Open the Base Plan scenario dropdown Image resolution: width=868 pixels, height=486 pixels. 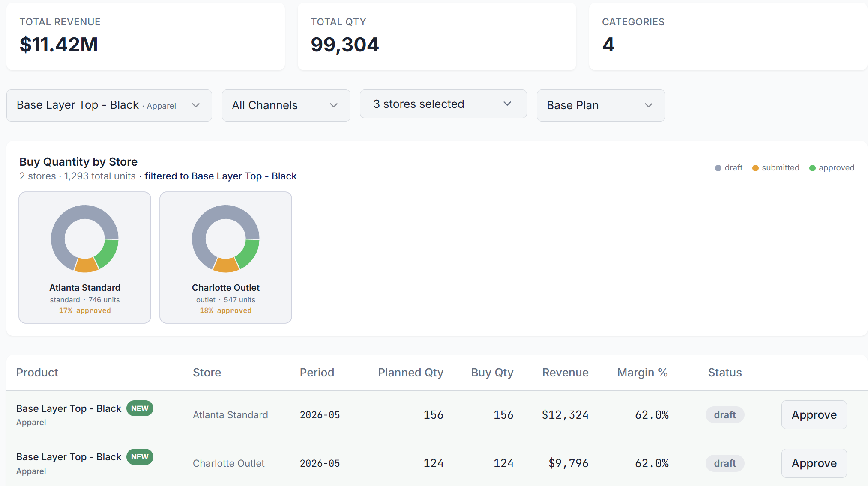click(x=600, y=105)
